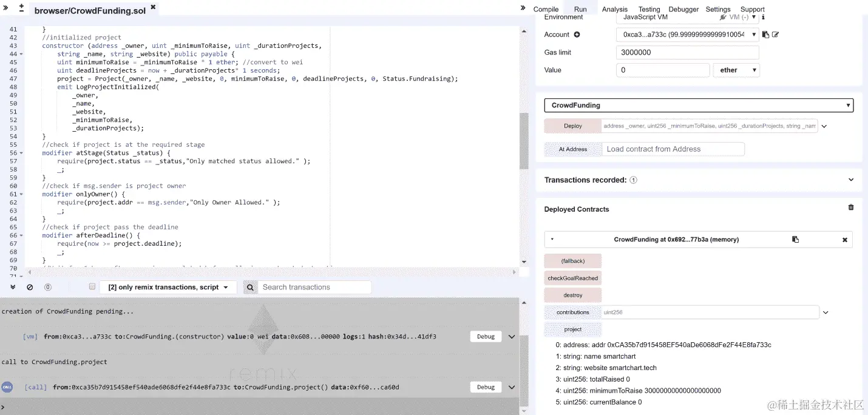Switch to the Compile tab
The image size is (868, 415).
coord(546,9)
